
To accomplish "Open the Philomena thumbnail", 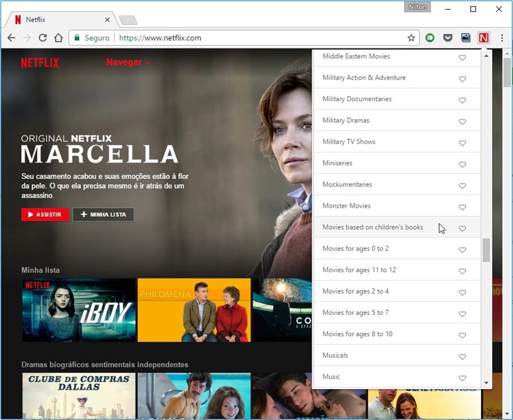I will point(194,310).
